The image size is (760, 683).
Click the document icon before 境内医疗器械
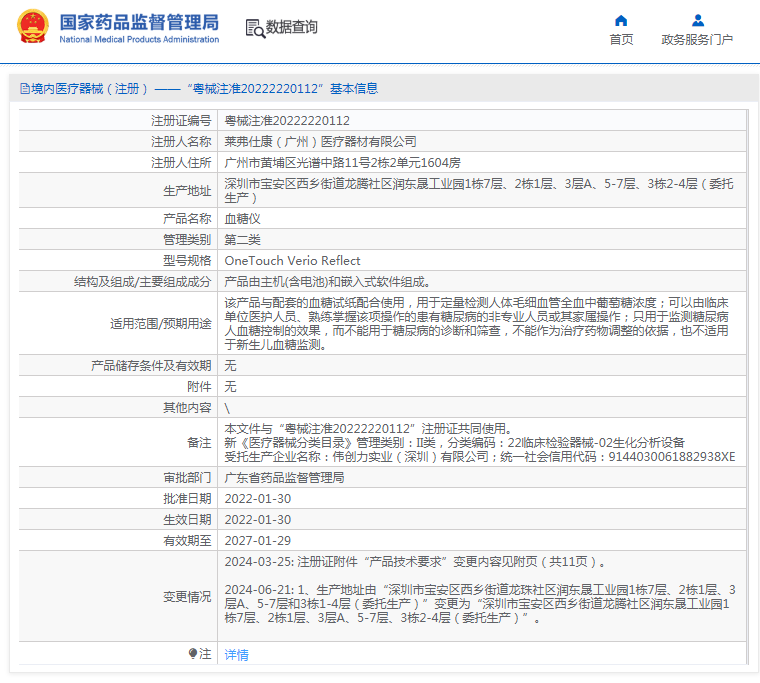[x=25, y=89]
